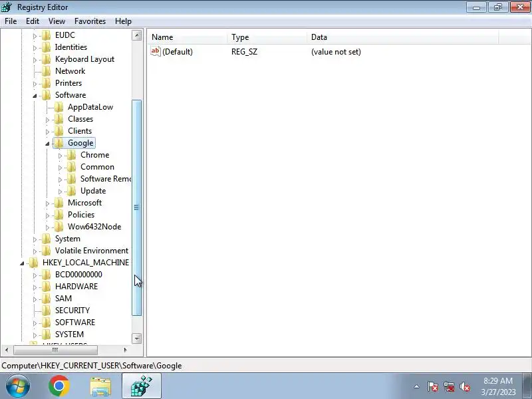Select the SYSTEM key under HKEY_LOCAL_MACHINE
The image size is (532, 399).
pyautogui.click(x=69, y=334)
